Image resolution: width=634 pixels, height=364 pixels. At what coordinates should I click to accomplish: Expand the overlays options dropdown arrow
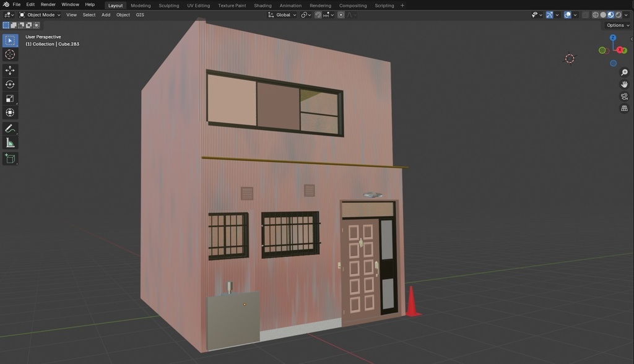(x=575, y=15)
